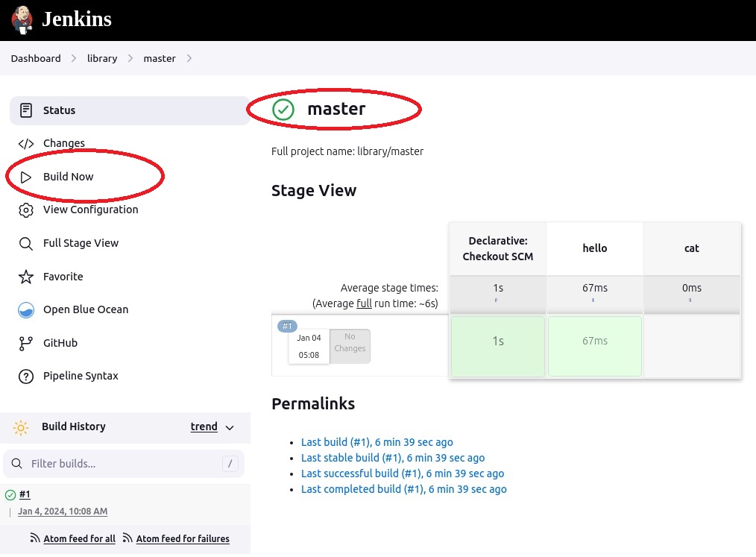Open the build trend link
Viewport: 756px width, 557px height.
(204, 427)
